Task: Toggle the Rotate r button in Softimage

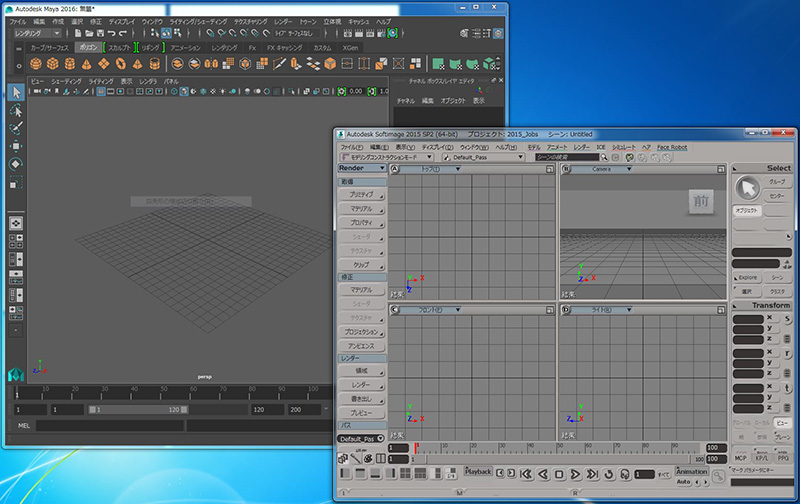Action: point(787,354)
